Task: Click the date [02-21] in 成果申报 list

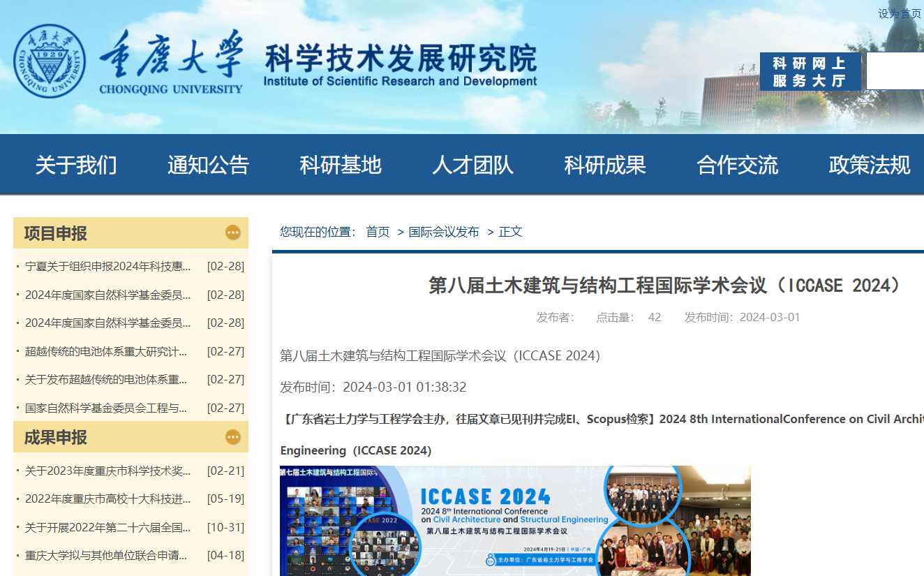Action: [x=225, y=471]
